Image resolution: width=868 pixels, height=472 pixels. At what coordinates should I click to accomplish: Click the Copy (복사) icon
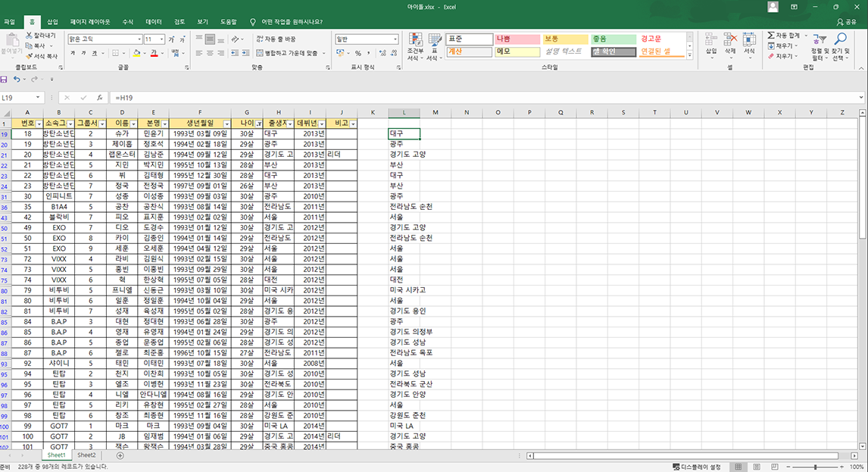pos(29,45)
